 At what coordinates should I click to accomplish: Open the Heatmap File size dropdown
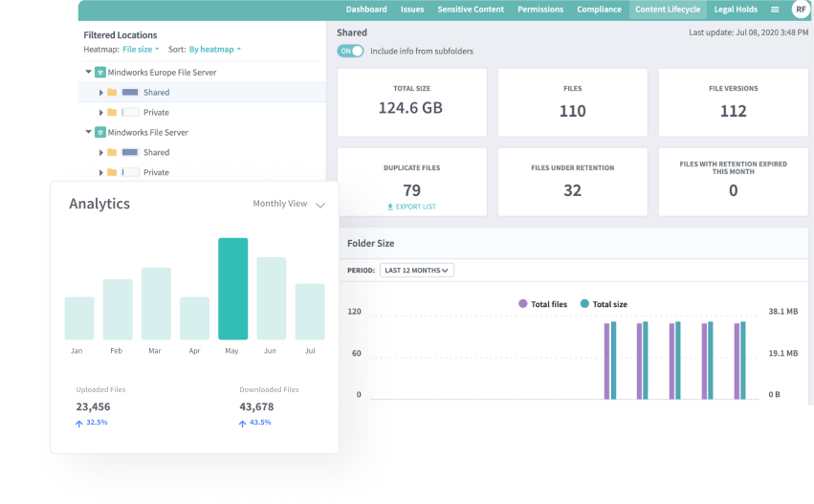pyautogui.click(x=141, y=49)
